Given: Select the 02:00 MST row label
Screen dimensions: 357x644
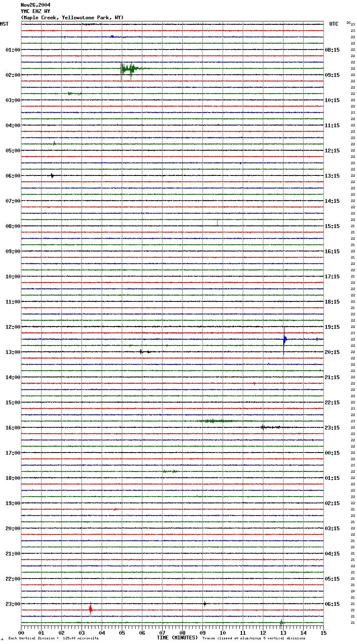Looking at the screenshot, I should pyautogui.click(x=13, y=75).
